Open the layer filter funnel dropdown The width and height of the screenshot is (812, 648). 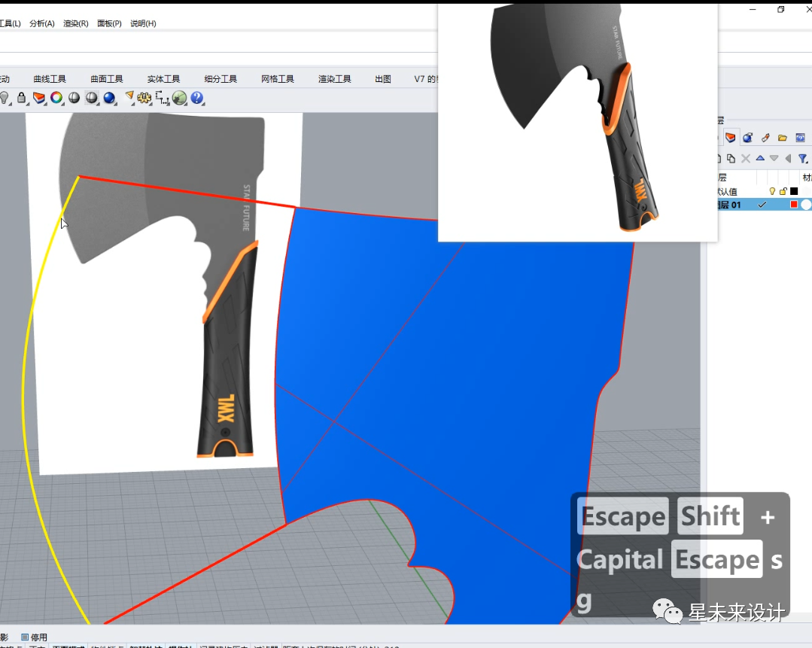click(x=802, y=159)
